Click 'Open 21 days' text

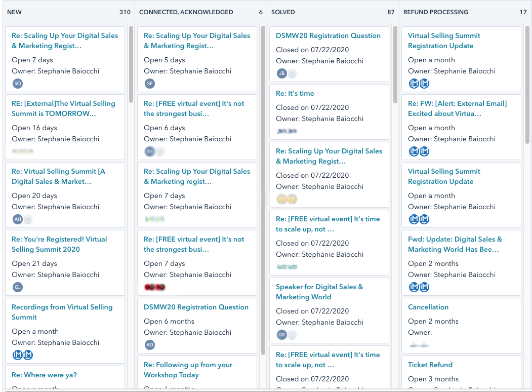coord(34,263)
